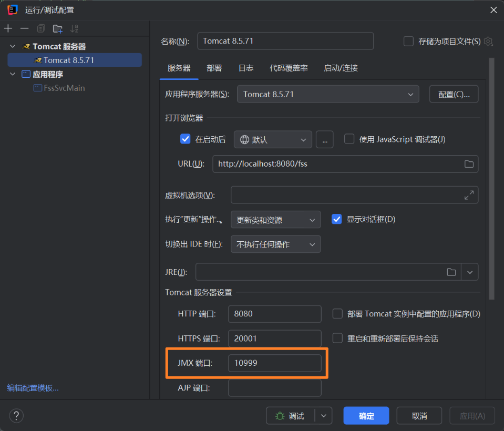Image resolution: width=504 pixels, height=431 pixels.
Task: Add a new run configuration
Action: click(8, 28)
